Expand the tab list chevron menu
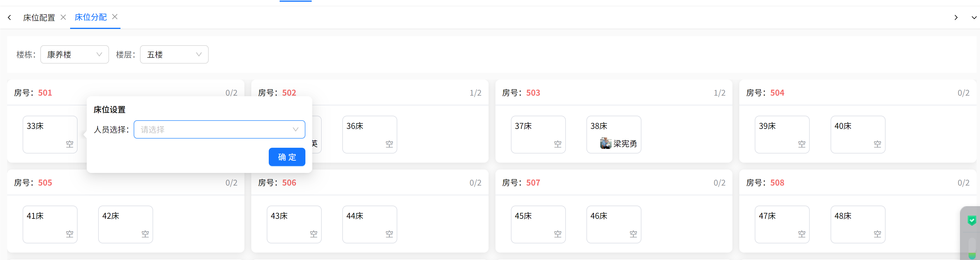 973,17
